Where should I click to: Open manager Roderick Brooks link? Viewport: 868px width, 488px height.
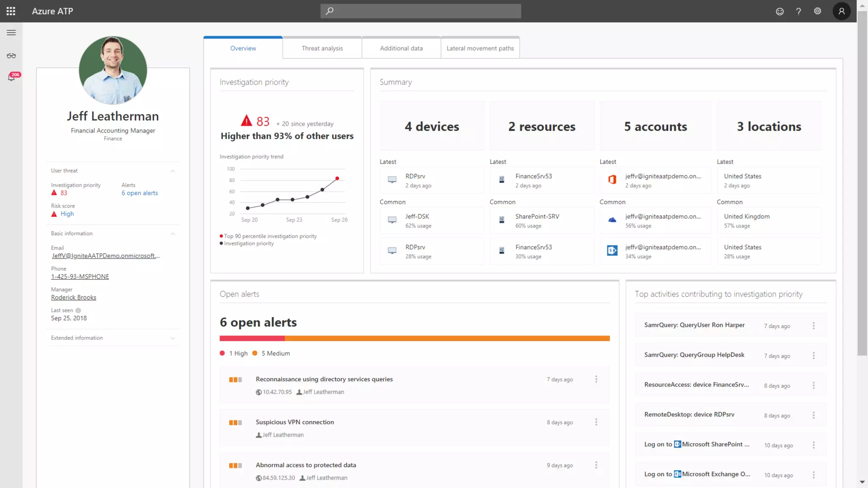74,297
